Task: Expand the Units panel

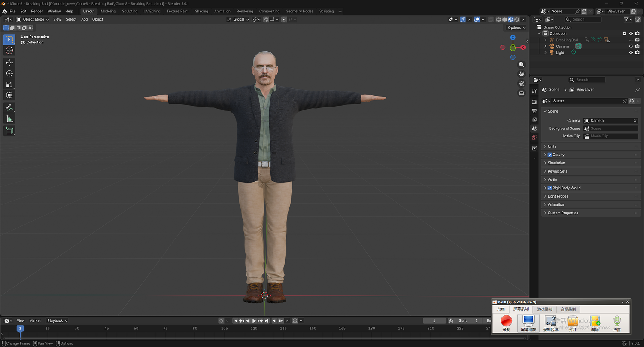Action: pos(592,146)
